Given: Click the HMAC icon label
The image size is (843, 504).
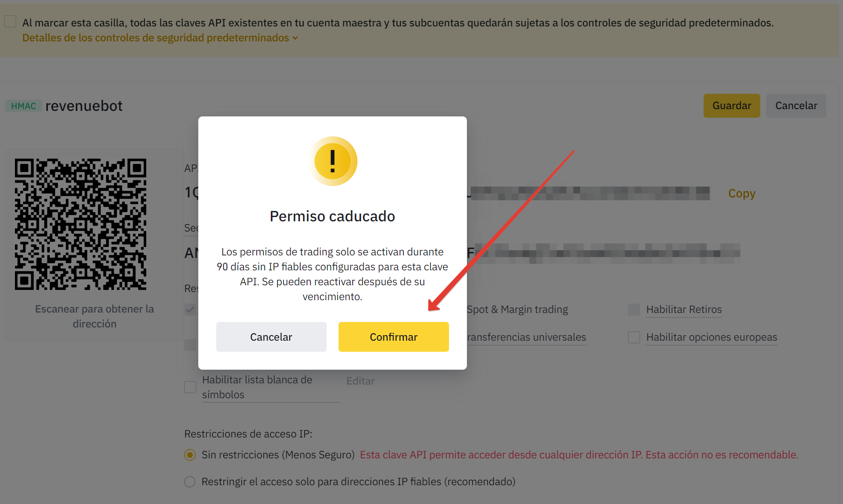Looking at the screenshot, I should pos(23,105).
